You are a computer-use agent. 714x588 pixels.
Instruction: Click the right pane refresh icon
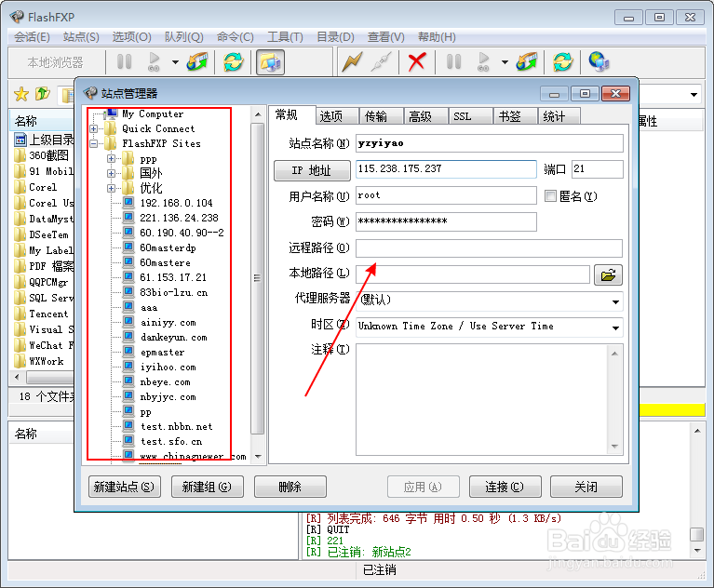click(x=563, y=62)
